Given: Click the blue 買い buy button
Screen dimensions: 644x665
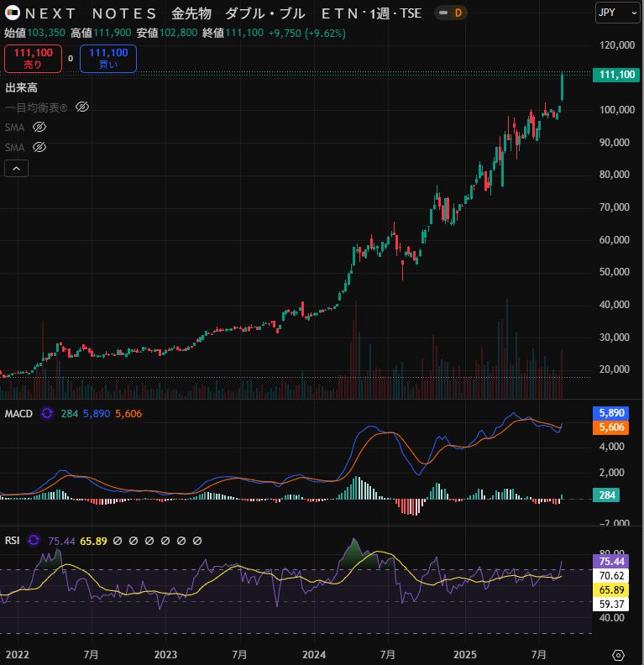Looking at the screenshot, I should click(108, 59).
